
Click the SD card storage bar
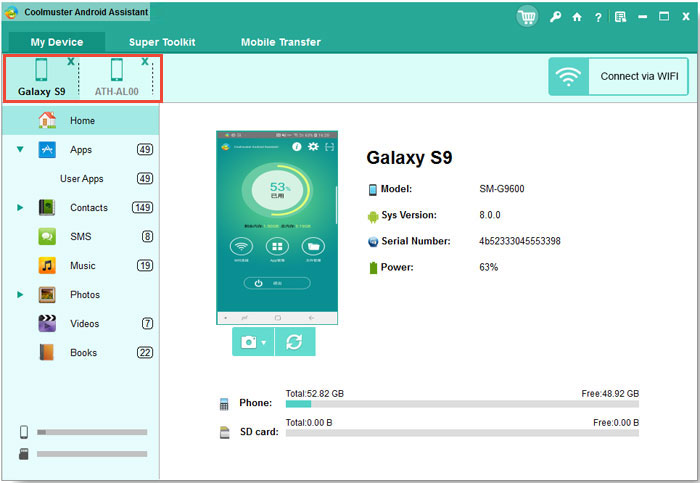(x=462, y=433)
